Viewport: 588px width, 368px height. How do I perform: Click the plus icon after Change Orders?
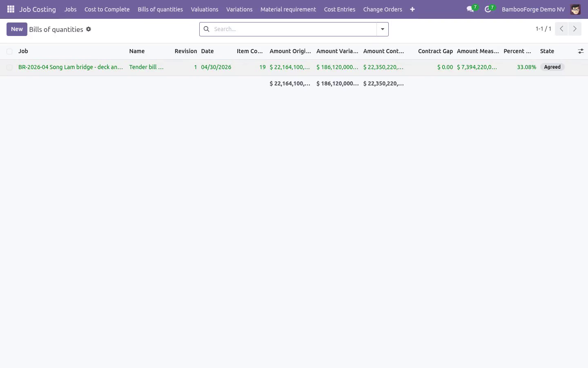[x=412, y=9]
